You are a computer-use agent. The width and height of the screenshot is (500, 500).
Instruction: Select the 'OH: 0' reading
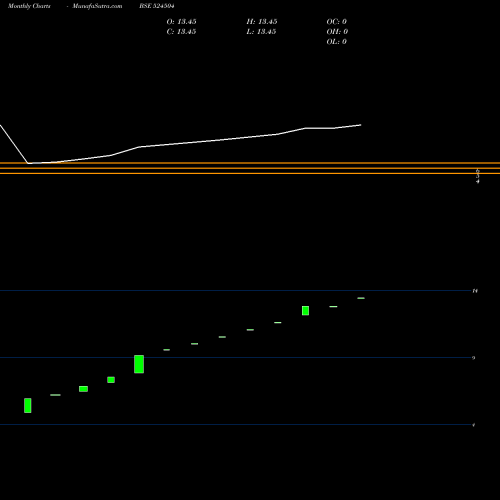337,32
